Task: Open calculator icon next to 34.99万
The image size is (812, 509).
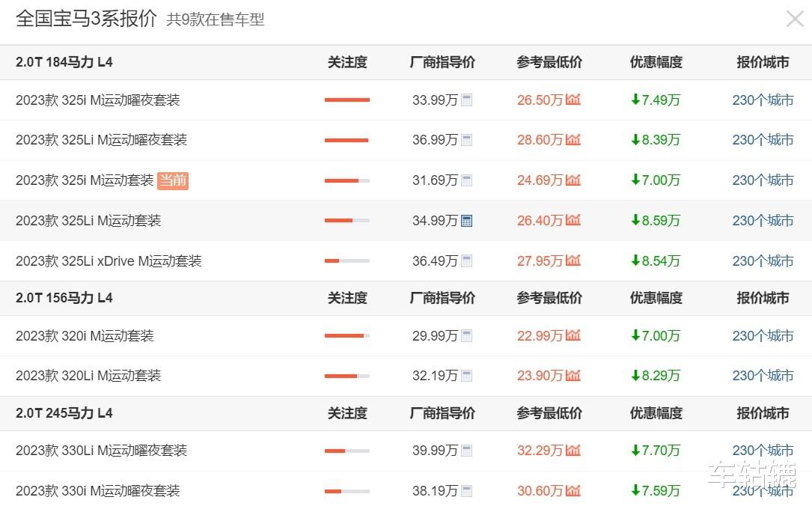Action: pos(466,221)
